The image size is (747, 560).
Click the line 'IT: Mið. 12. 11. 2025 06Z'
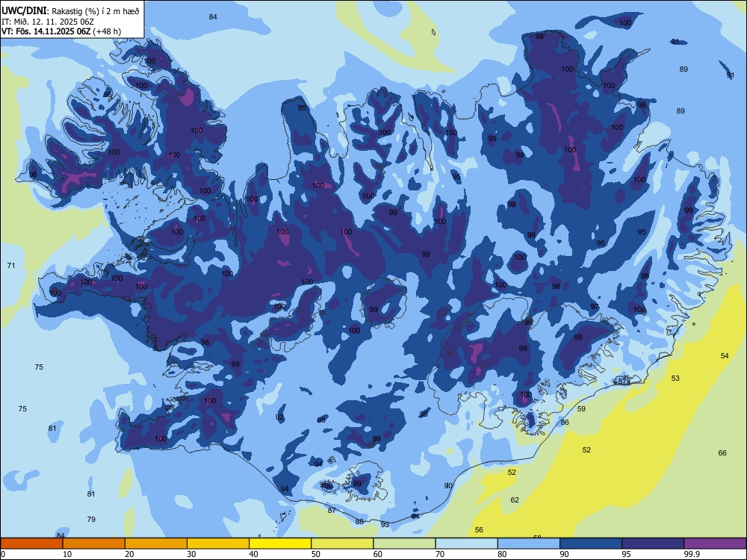coord(48,22)
